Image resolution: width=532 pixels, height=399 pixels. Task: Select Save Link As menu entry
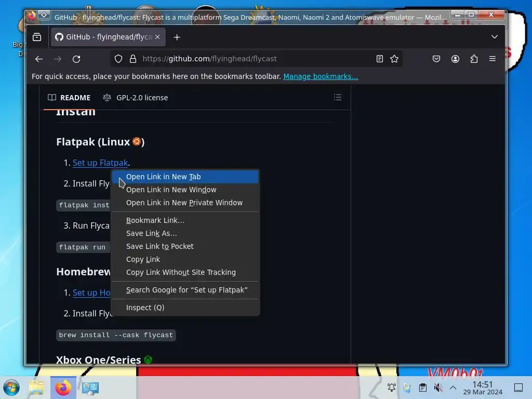point(185,233)
